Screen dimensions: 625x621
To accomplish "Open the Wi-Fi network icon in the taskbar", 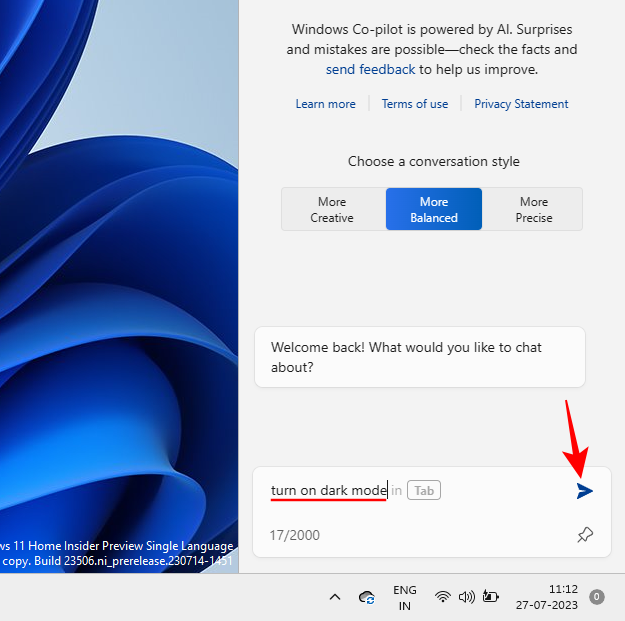I will pos(442,597).
